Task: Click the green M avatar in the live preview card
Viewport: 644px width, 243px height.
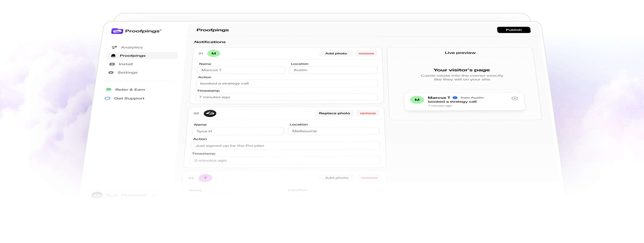Action: (x=417, y=100)
